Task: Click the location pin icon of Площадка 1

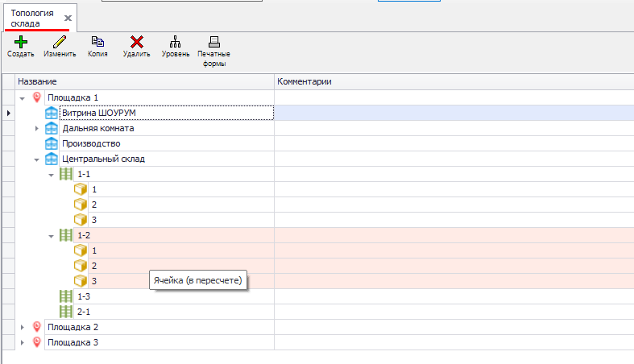Action: pyautogui.click(x=36, y=97)
